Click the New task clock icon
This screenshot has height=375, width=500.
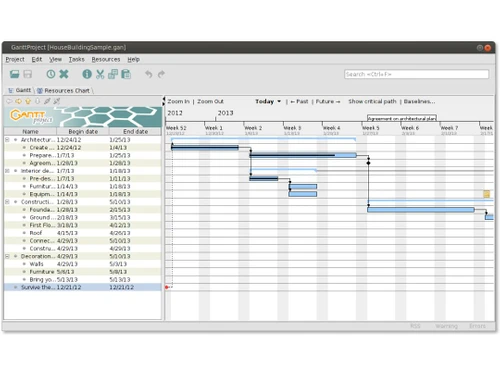pyautogui.click(x=51, y=74)
